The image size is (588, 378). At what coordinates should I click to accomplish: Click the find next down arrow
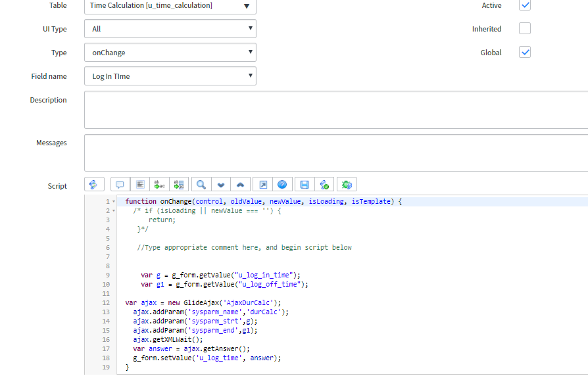(221, 185)
